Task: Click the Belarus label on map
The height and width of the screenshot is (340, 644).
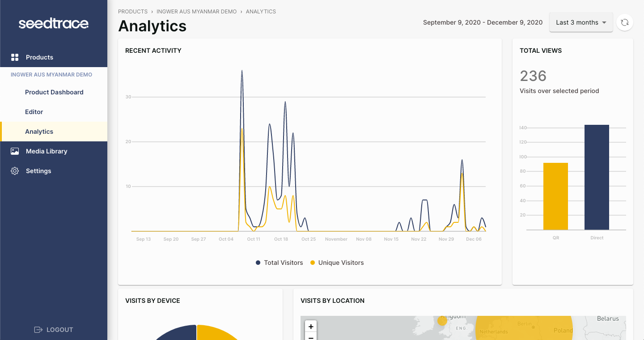Action: (608, 319)
